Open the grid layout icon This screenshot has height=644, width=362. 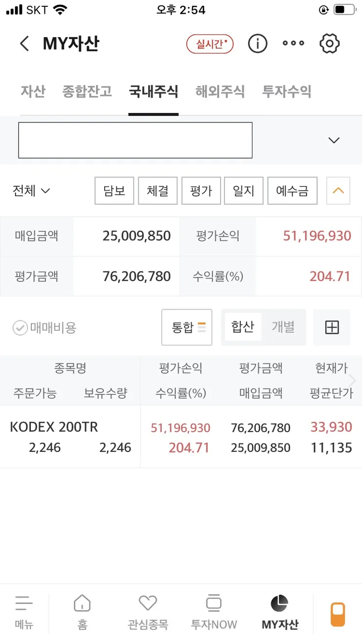[x=332, y=327]
